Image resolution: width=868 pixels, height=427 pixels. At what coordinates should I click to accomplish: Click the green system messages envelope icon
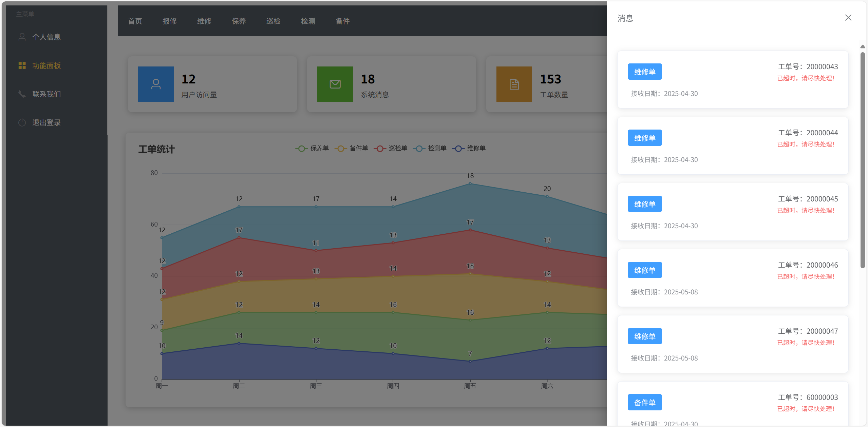tap(335, 84)
